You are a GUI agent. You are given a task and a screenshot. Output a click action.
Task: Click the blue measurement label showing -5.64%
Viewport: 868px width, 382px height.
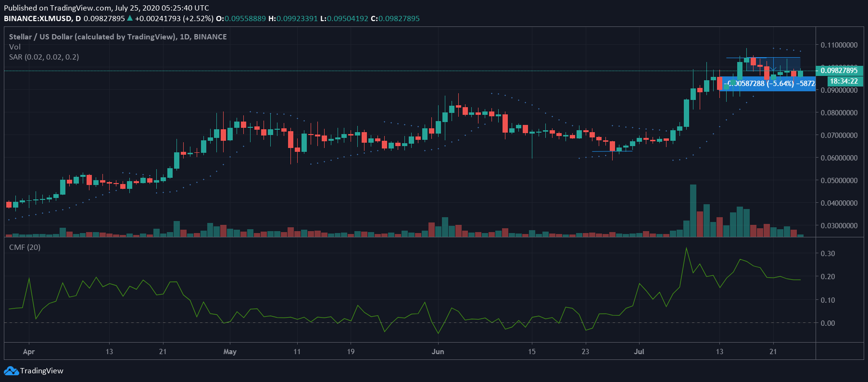(768, 84)
